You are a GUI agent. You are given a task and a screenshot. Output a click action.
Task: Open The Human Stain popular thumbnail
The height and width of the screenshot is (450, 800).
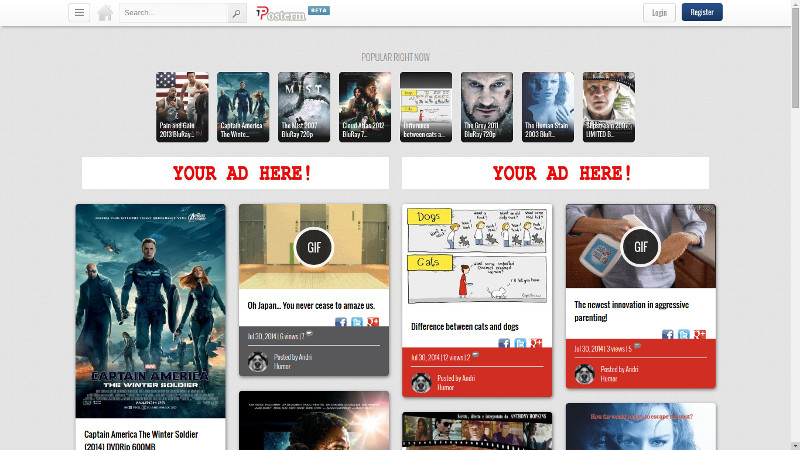click(x=548, y=107)
